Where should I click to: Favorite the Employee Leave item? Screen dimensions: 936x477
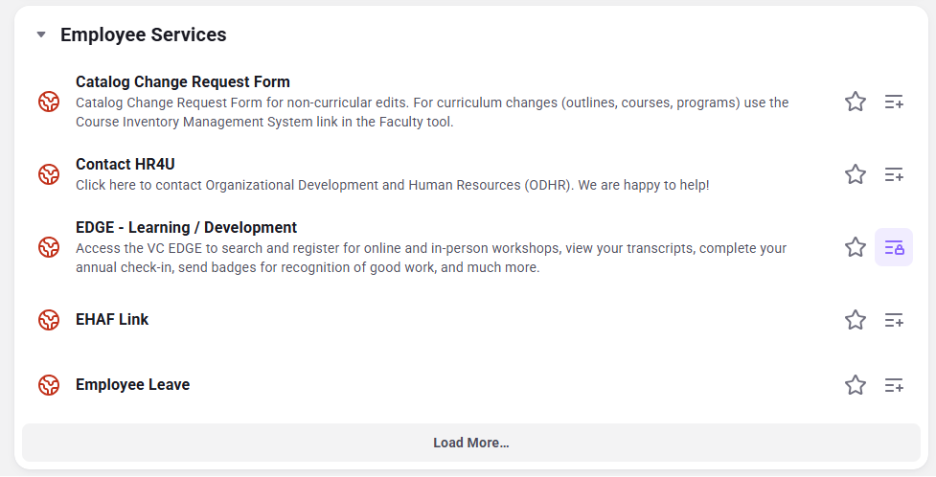(x=855, y=385)
